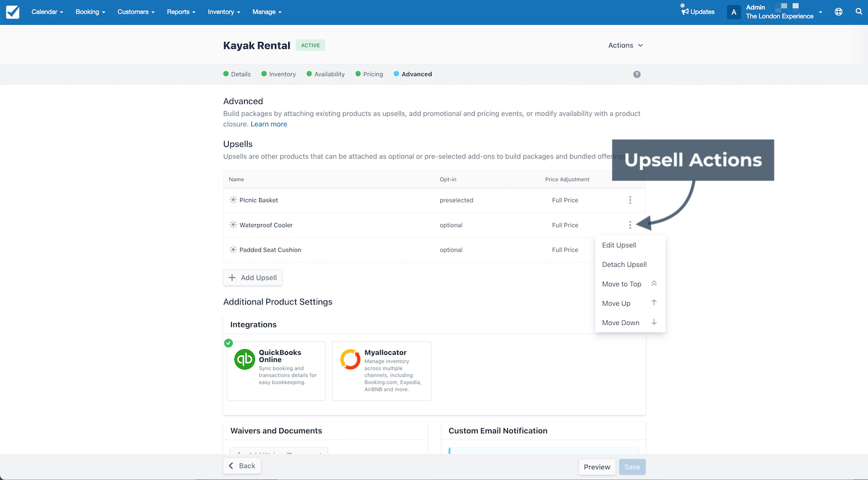Click the Price Adjustment column header
This screenshot has width=868, height=480.
[567, 179]
